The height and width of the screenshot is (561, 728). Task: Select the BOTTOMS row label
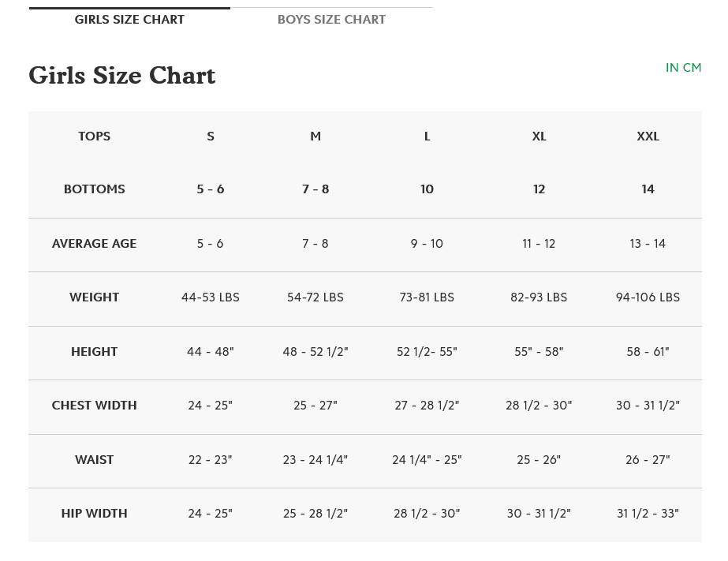coord(94,189)
